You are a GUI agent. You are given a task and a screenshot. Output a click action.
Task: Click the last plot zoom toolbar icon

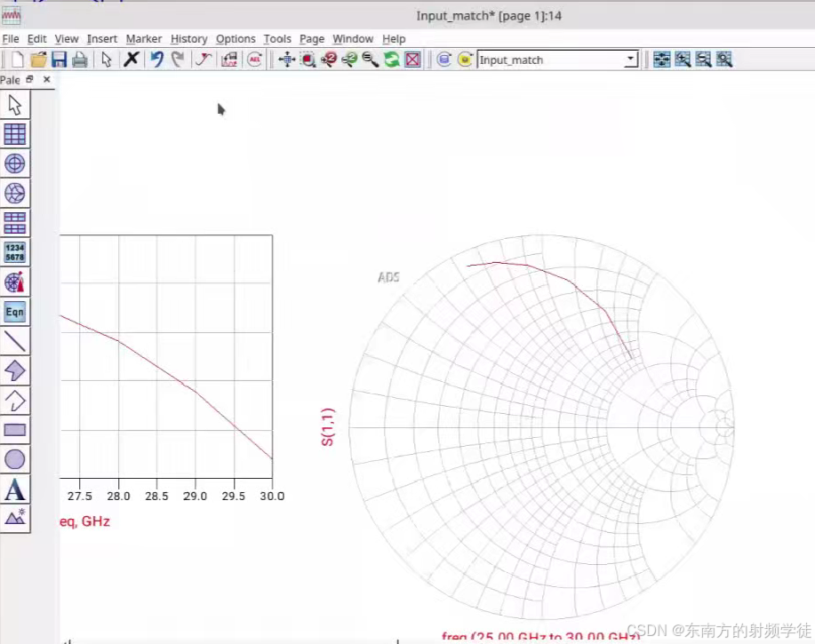tap(724, 60)
